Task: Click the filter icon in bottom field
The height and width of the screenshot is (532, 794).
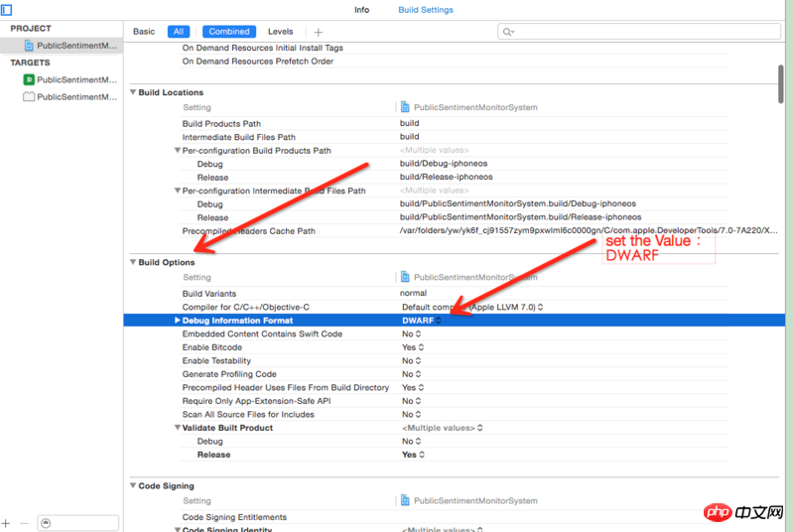Action: tap(46, 523)
